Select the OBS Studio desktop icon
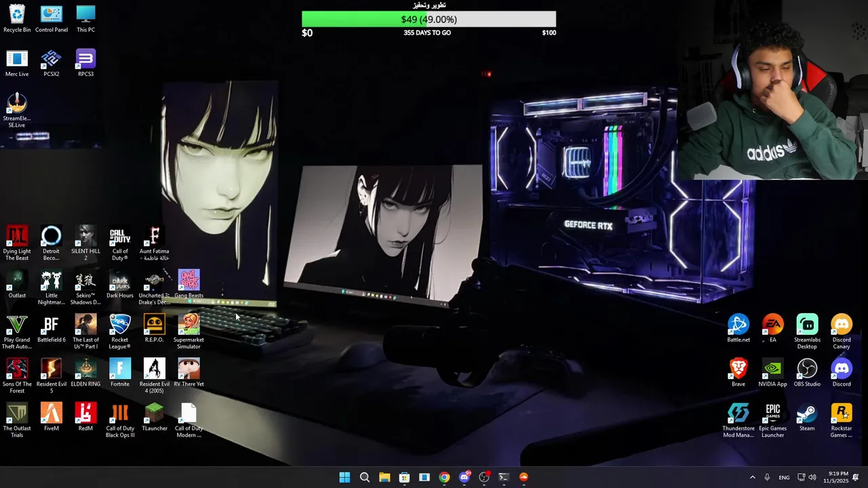This screenshot has width=868, height=488. [x=807, y=373]
